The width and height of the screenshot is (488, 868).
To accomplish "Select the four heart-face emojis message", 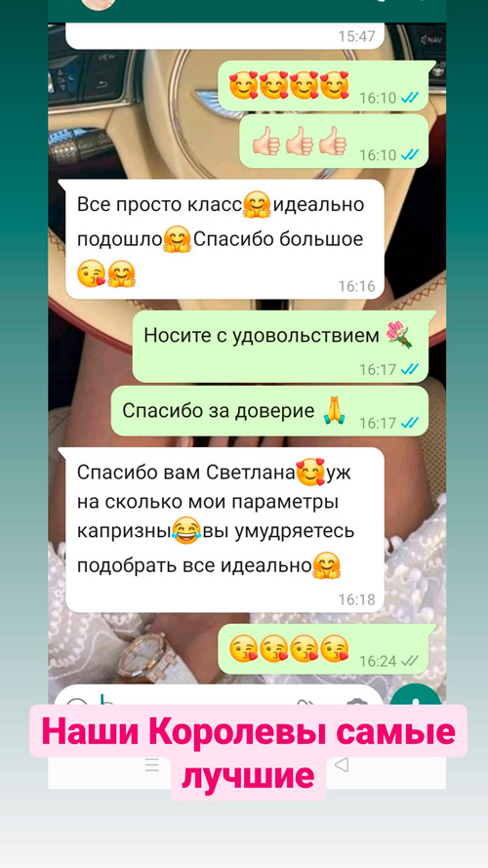I will [x=327, y=86].
